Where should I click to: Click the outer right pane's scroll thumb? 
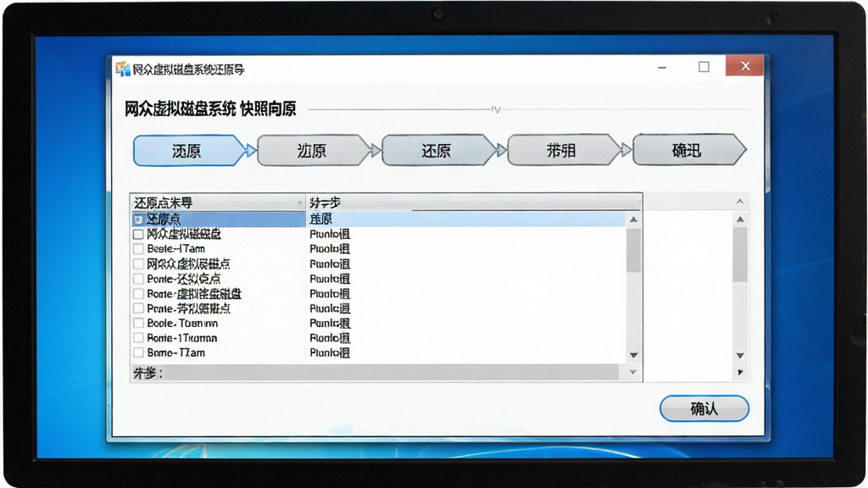[x=740, y=254]
